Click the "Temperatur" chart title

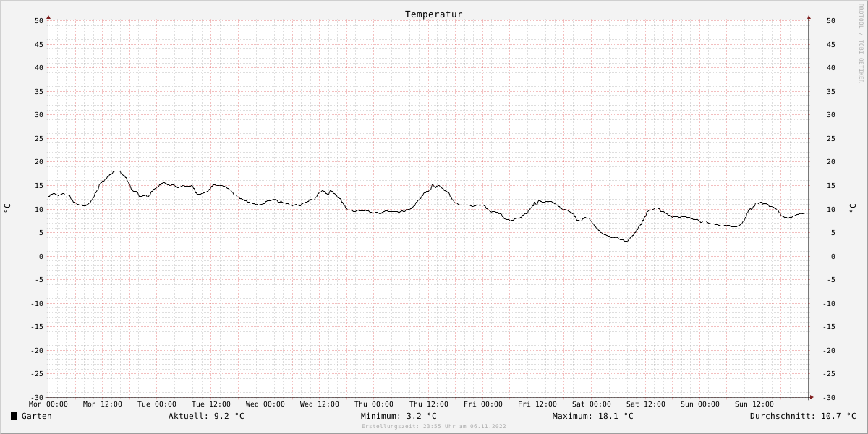click(x=434, y=14)
